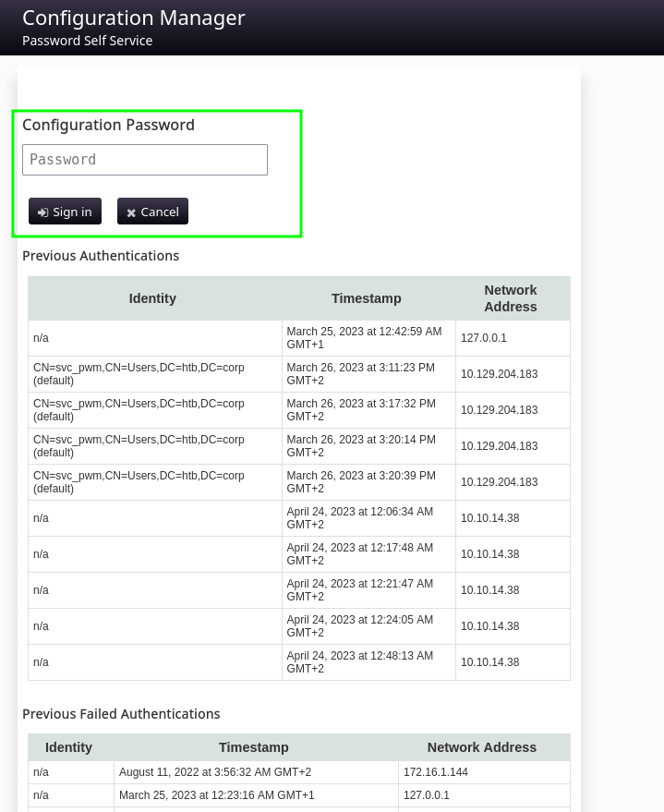Click the Cancel button label

pos(160,212)
